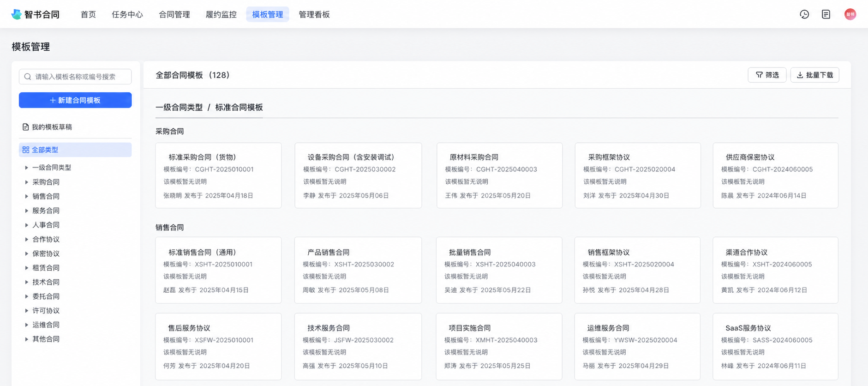Click the download icon on 批量下载
Image resolution: width=868 pixels, height=386 pixels.
point(800,75)
